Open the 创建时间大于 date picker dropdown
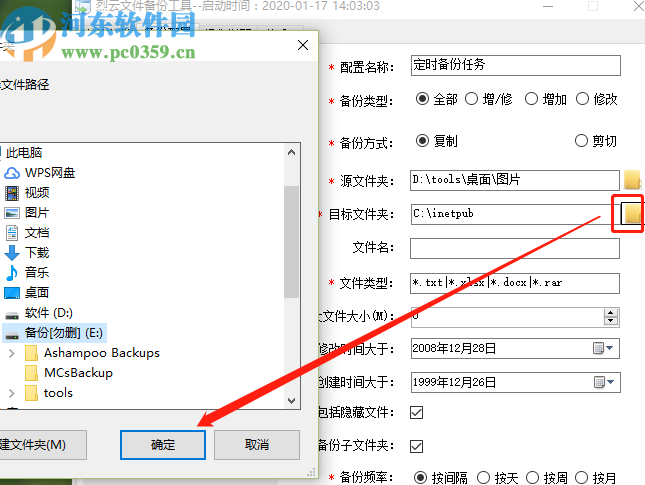 click(x=603, y=382)
